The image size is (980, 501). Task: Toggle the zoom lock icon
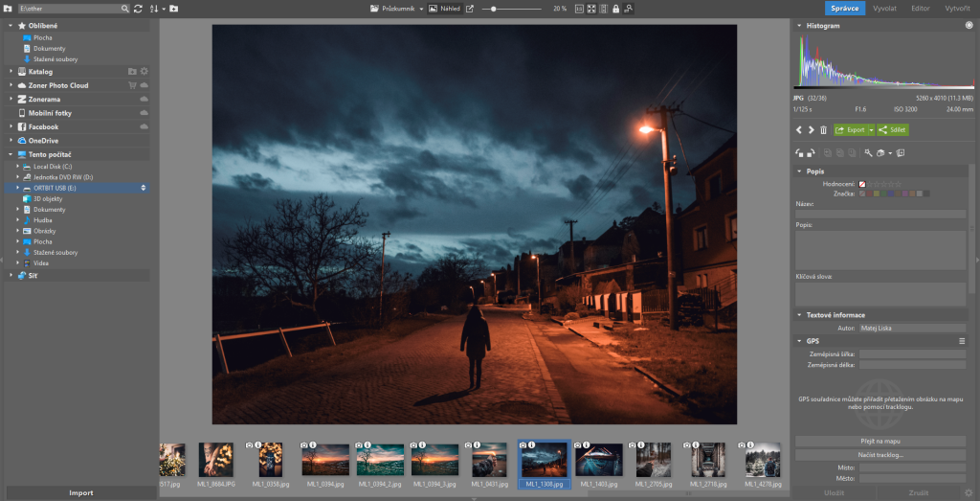(x=616, y=9)
